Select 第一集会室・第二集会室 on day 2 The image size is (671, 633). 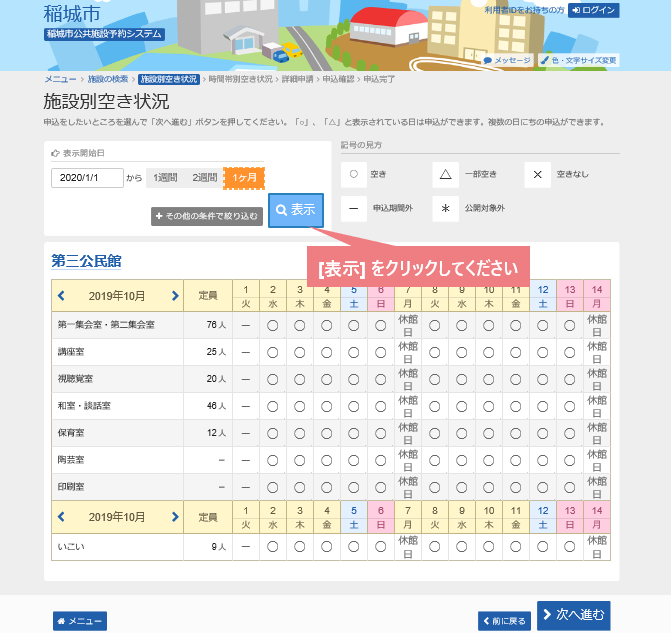(x=273, y=326)
